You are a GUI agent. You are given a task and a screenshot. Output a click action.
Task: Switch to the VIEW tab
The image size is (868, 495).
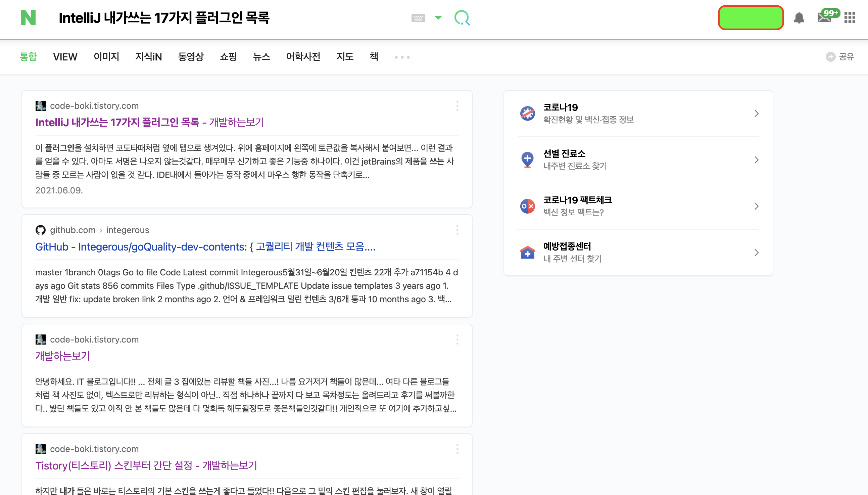click(65, 57)
